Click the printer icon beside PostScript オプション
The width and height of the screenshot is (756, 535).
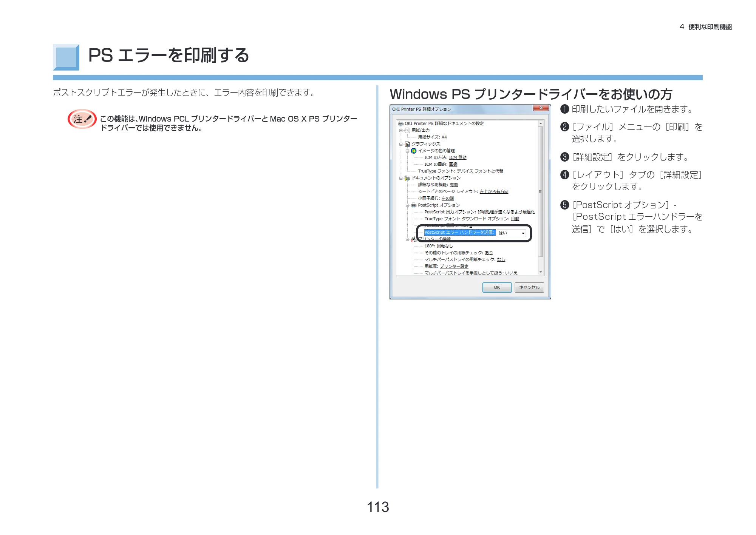click(414, 205)
